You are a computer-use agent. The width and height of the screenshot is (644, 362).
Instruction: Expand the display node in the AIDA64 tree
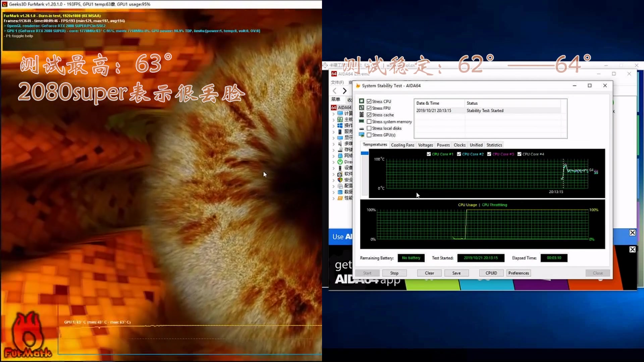[x=333, y=138]
